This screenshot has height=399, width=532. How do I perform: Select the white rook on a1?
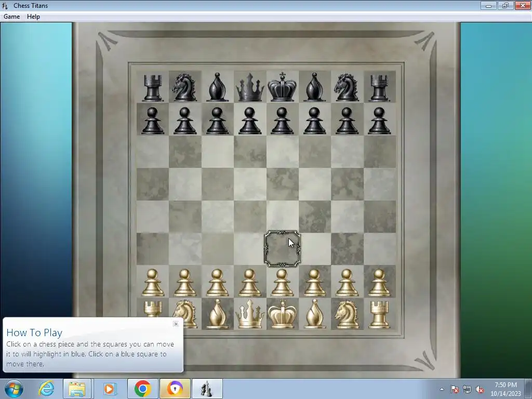pyautogui.click(x=153, y=309)
